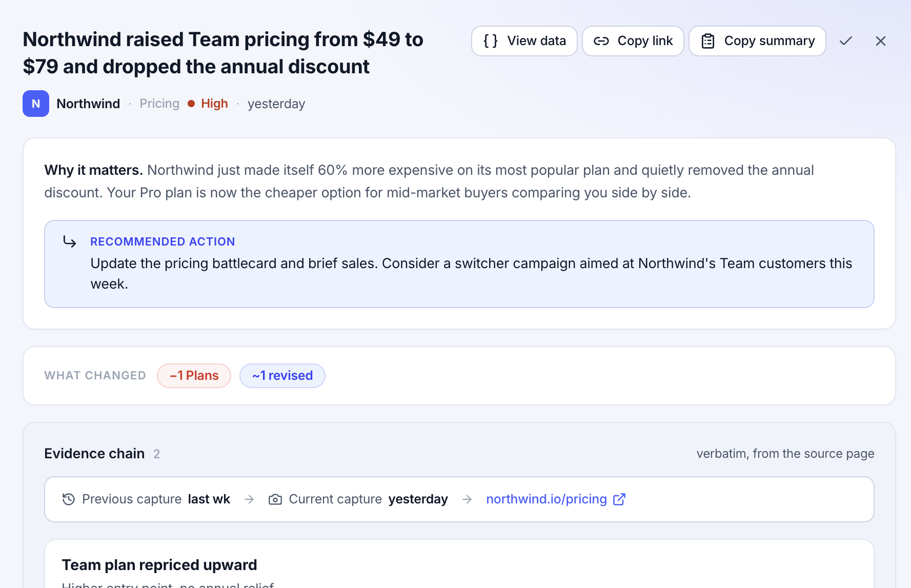Click the WHAT CHANGED label
Viewport: 911px width, 588px height.
coord(95,376)
